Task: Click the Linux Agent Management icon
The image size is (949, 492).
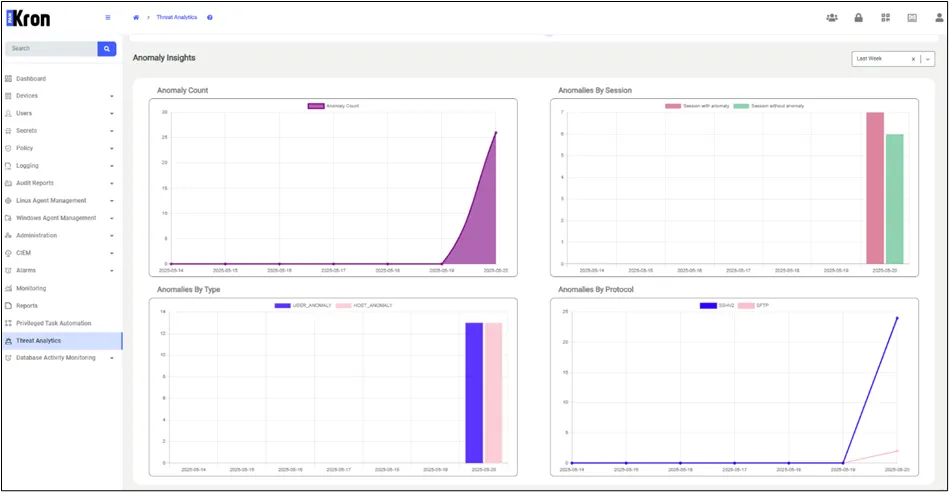Action: 8,201
